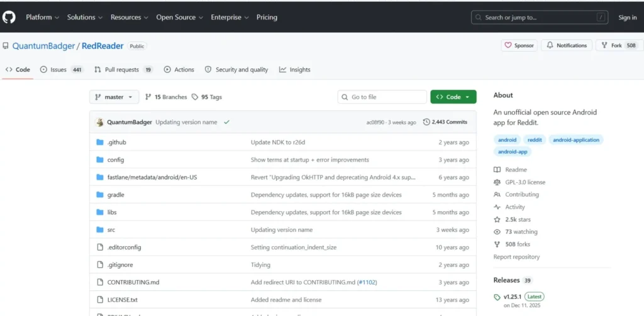The width and height of the screenshot is (644, 316).
Task: Open the fastlane/metadata/android/en-US folder name
Action: click(153, 177)
